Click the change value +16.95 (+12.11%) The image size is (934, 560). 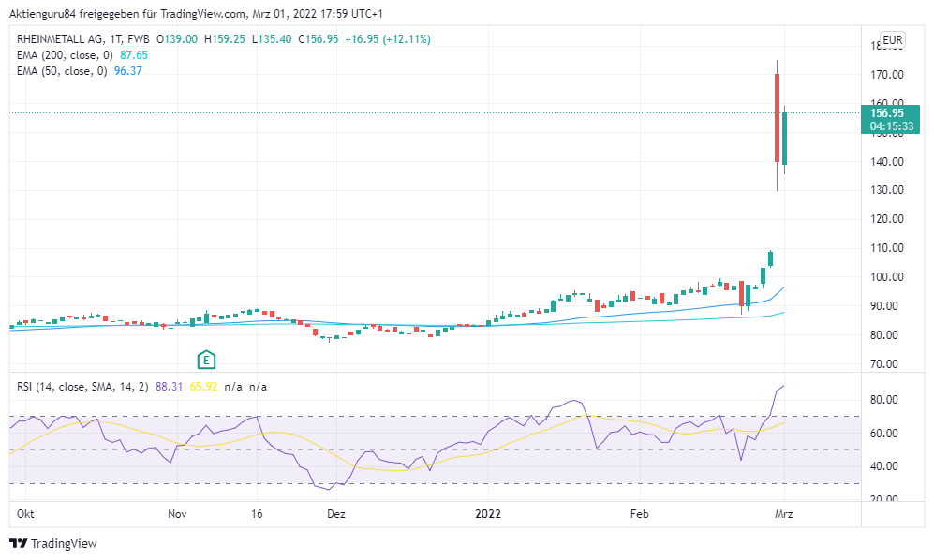(388, 39)
